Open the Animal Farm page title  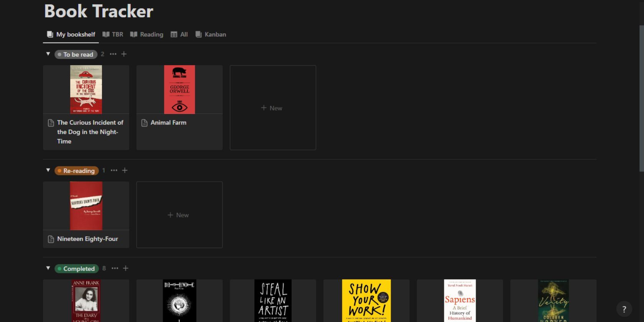[168, 123]
